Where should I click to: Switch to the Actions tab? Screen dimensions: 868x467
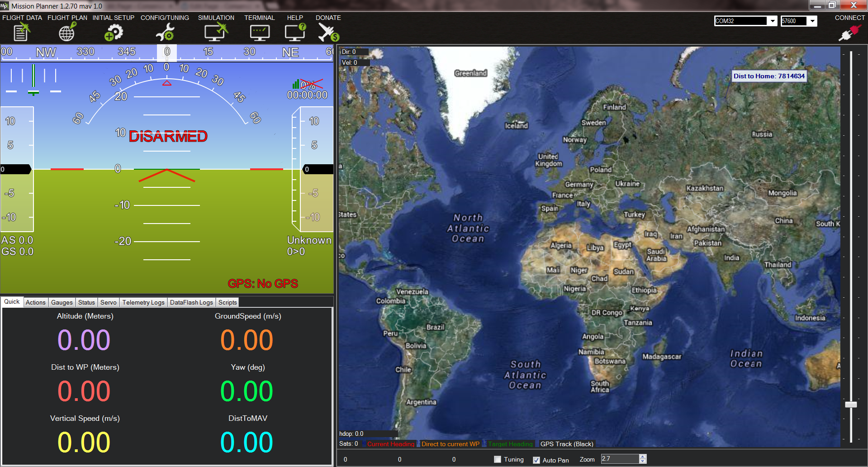click(x=35, y=302)
